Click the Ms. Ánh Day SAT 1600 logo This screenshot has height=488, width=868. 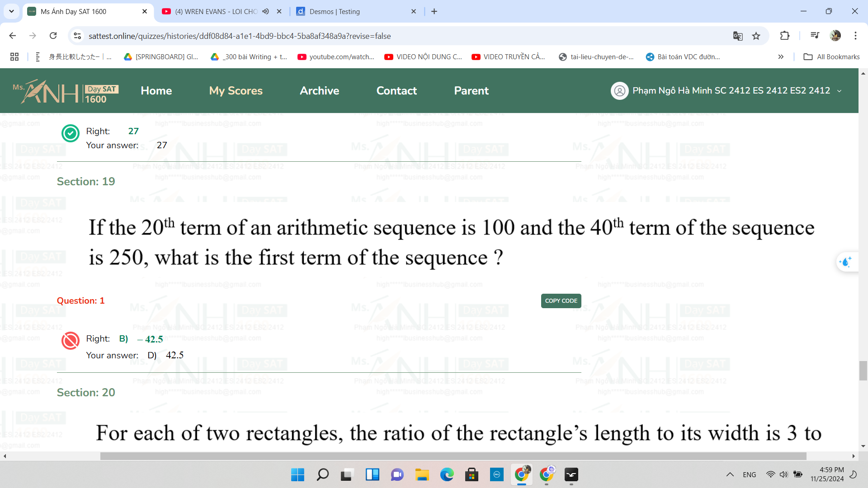pos(66,91)
